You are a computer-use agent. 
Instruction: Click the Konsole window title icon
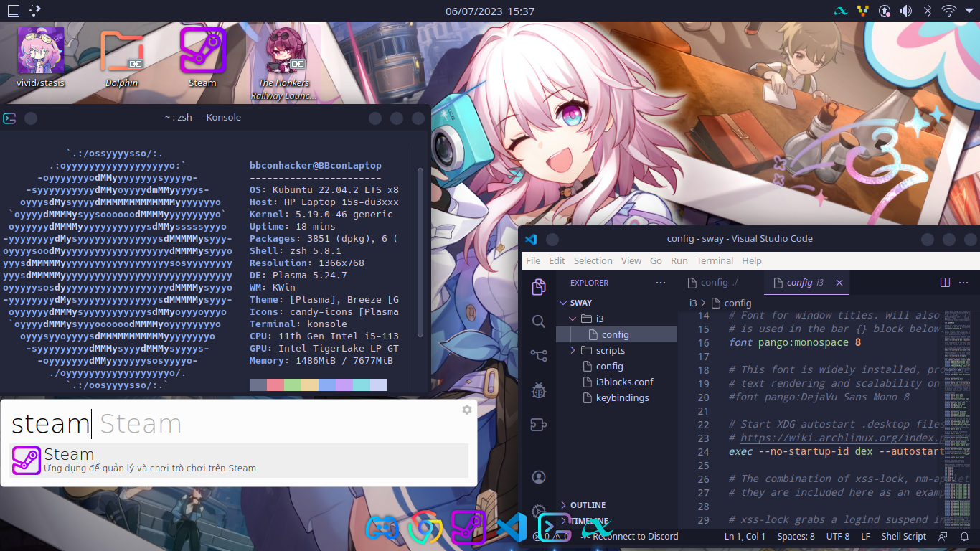pyautogui.click(x=9, y=118)
